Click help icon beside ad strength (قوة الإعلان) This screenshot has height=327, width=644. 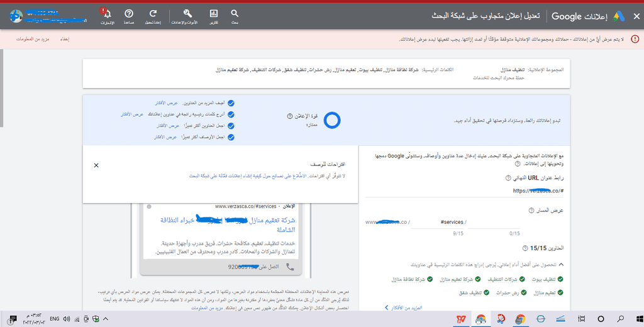pyautogui.click(x=289, y=116)
